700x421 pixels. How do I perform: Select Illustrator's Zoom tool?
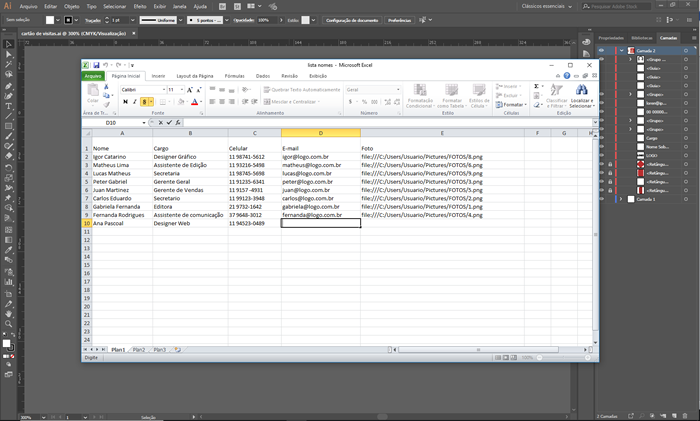tap(8, 324)
